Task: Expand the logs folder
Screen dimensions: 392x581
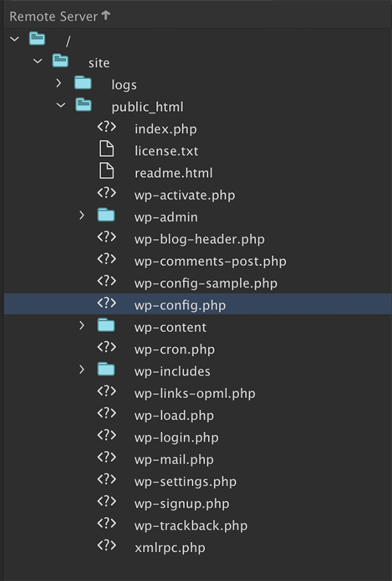Action: pyautogui.click(x=59, y=84)
